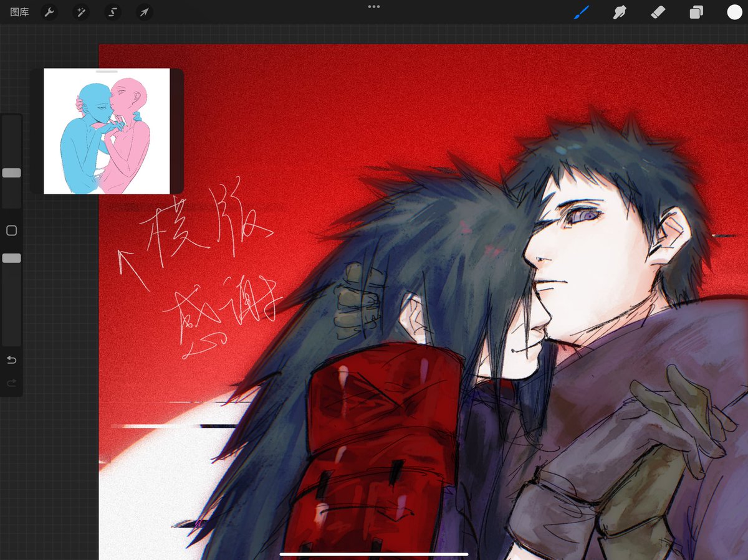Select the Eraser tool
This screenshot has width=748, height=560.
click(658, 12)
